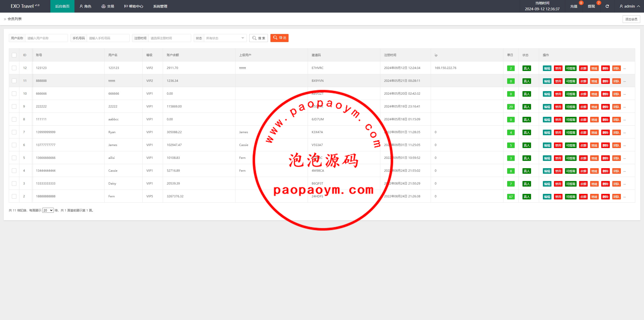The image size is (644, 320).
Task: Click 删除 for user Ryan
Action: click(x=605, y=132)
